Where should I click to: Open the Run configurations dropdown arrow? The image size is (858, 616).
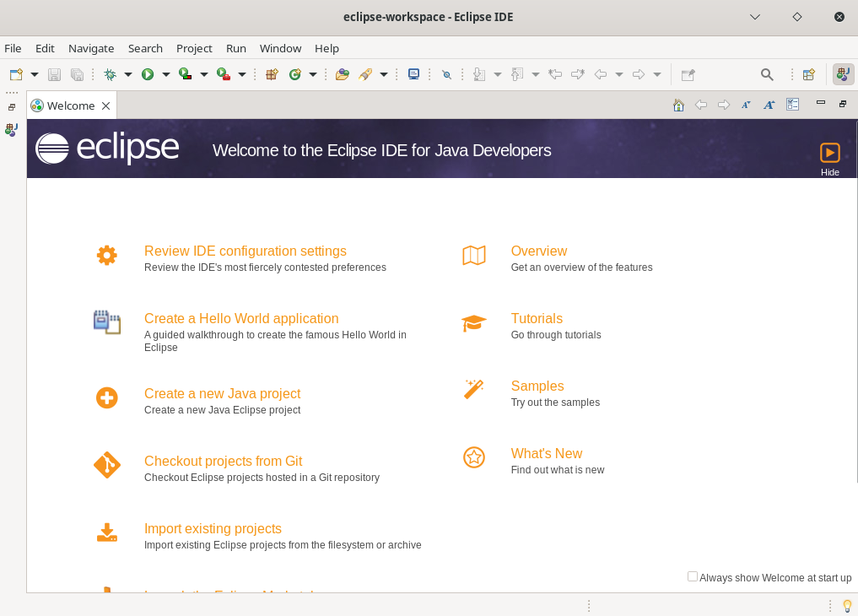pos(165,74)
